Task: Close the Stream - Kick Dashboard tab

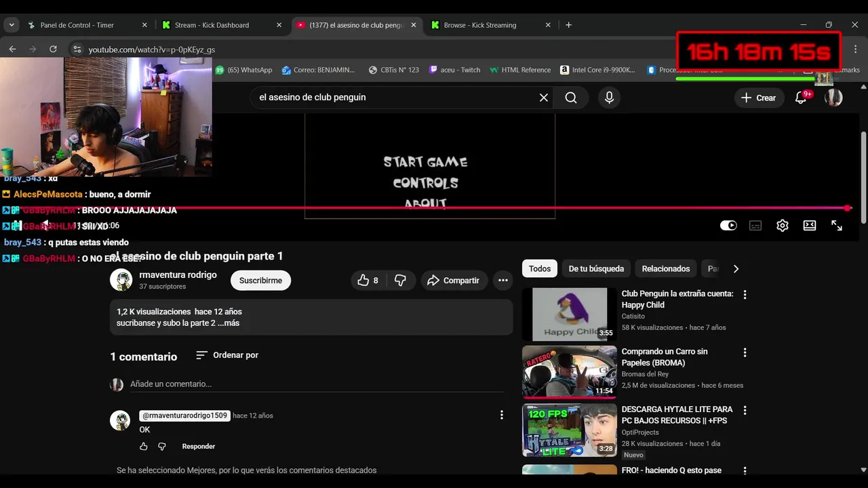Action: coord(279,25)
